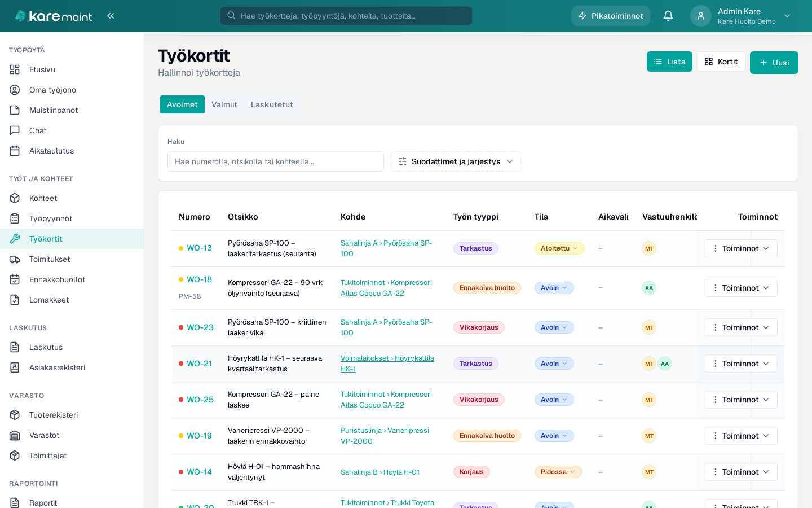Screen dimensions: 812x508
Task: Open Puristuslinja › Vaneripressi VP-2000 link
Action: point(385,436)
